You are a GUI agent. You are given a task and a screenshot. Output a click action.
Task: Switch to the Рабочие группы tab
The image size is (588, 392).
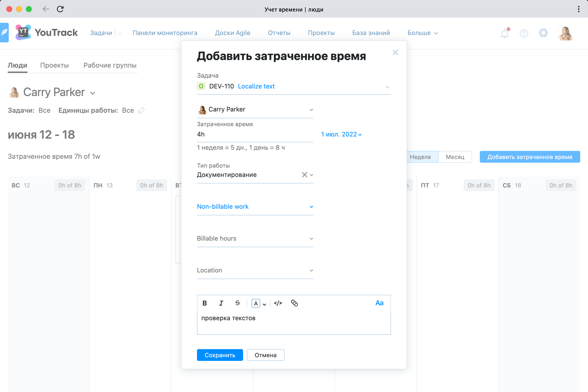click(x=110, y=65)
